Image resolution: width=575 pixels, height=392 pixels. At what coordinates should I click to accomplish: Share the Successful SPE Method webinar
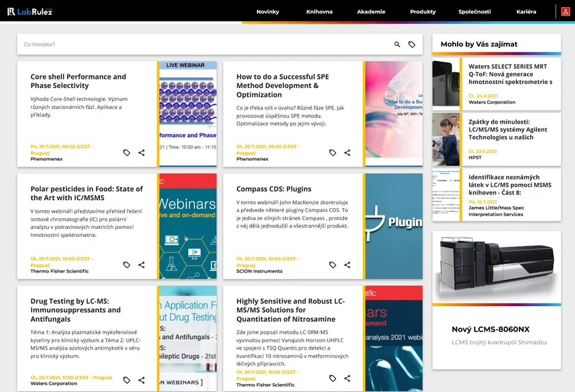coord(348,152)
